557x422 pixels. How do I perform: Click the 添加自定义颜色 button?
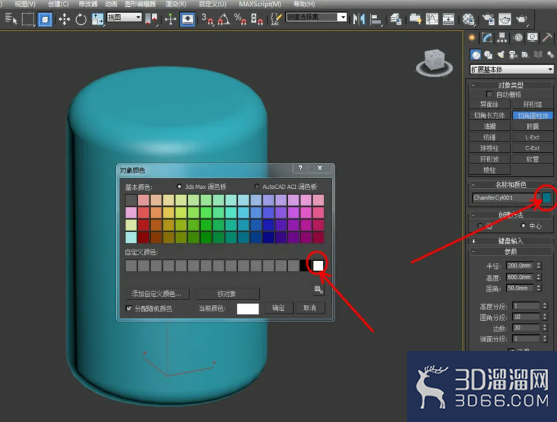pos(157,294)
